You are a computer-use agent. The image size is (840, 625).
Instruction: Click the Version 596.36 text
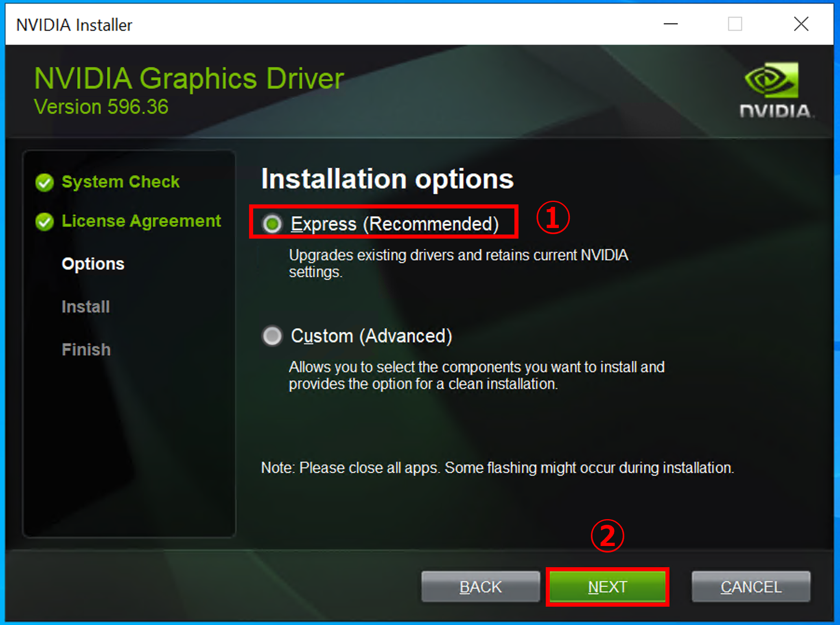point(101,107)
